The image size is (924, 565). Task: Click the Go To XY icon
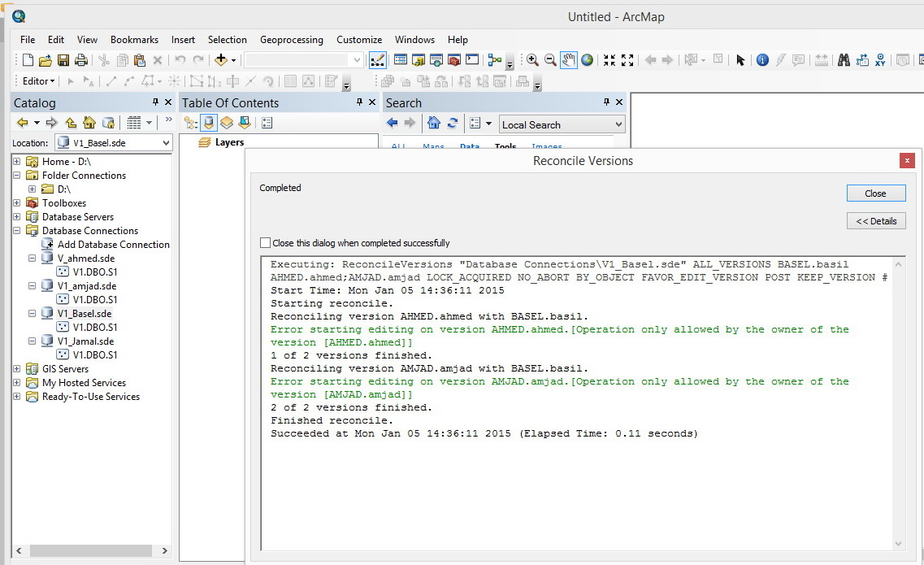point(880,60)
